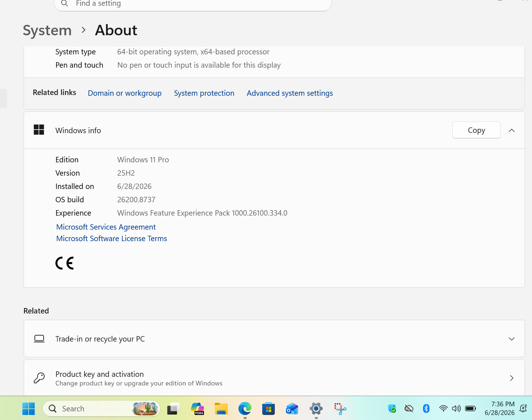The height and width of the screenshot is (420, 532).
Task: Collapse the Windows info section
Action: pos(511,130)
